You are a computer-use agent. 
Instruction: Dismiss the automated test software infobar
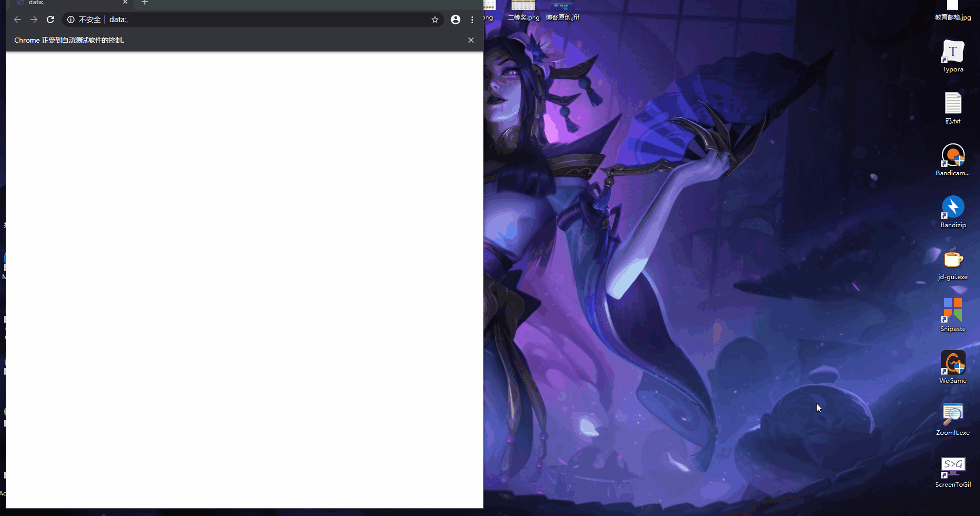[x=471, y=40]
